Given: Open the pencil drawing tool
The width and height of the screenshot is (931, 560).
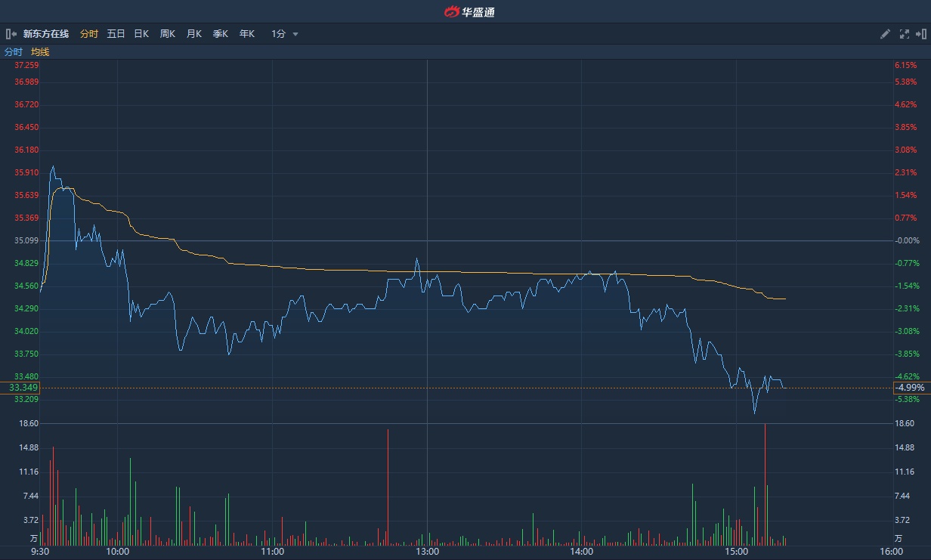Looking at the screenshot, I should coord(886,34).
